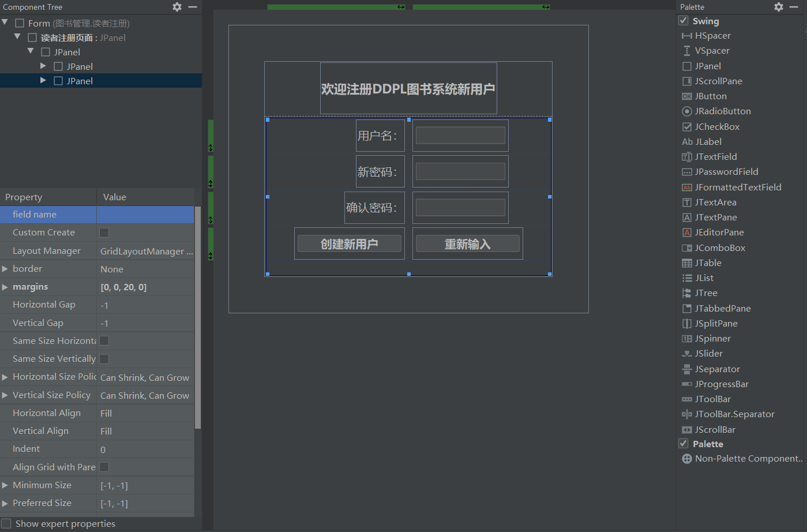The image size is (807, 532).
Task: Open the Palette panel settings gear
Action: [x=778, y=7]
